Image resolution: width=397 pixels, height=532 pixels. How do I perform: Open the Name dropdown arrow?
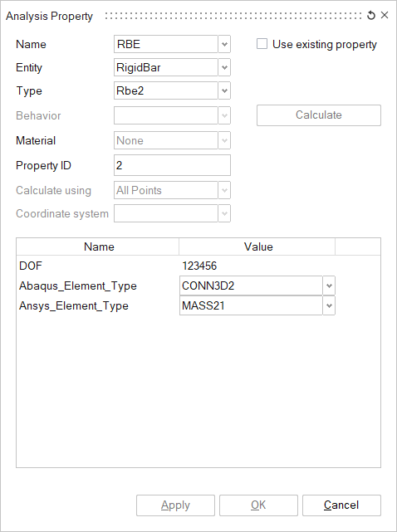[x=224, y=44]
